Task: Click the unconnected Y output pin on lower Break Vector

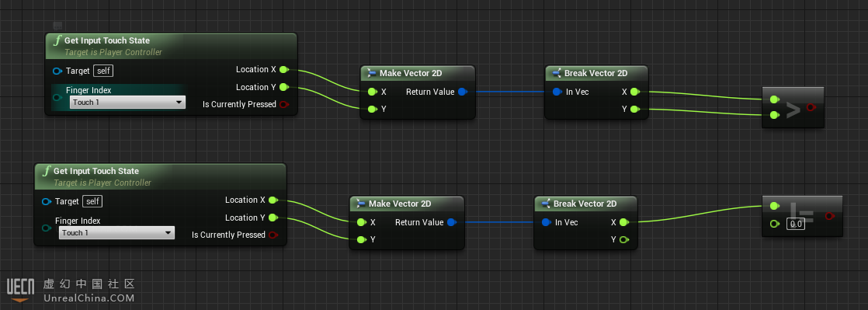Action: (624, 240)
